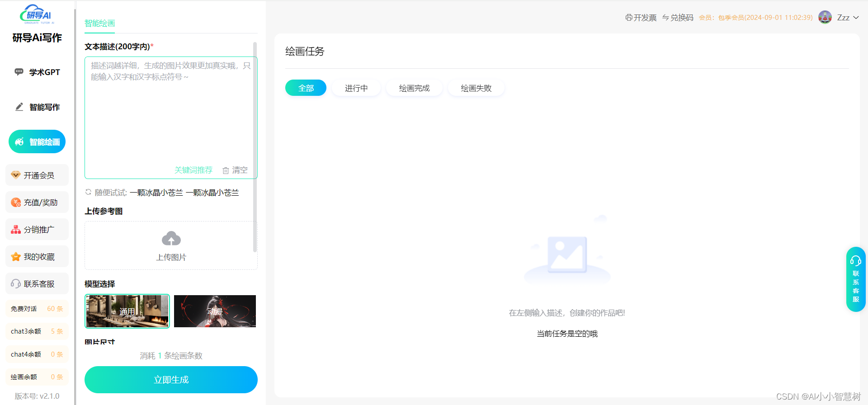Open 智能写作 pencil icon
Viewport: 868px width, 405px height.
tap(19, 107)
